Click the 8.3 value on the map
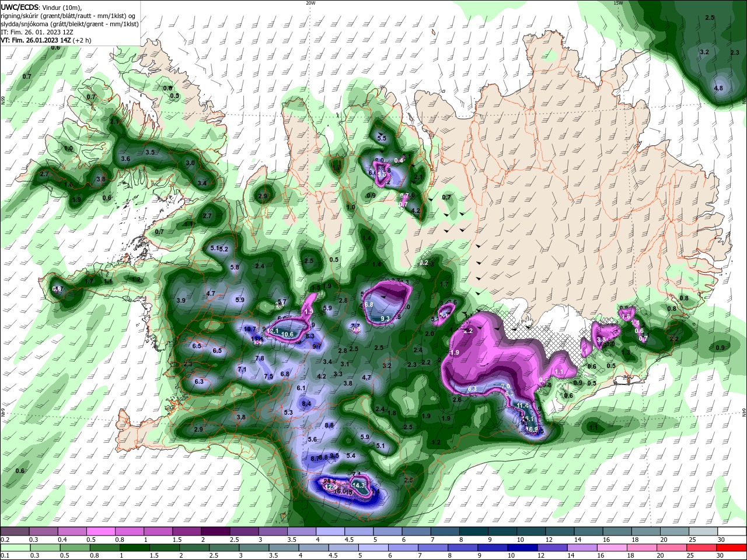Viewport: 747px width, 560px height. [310, 336]
